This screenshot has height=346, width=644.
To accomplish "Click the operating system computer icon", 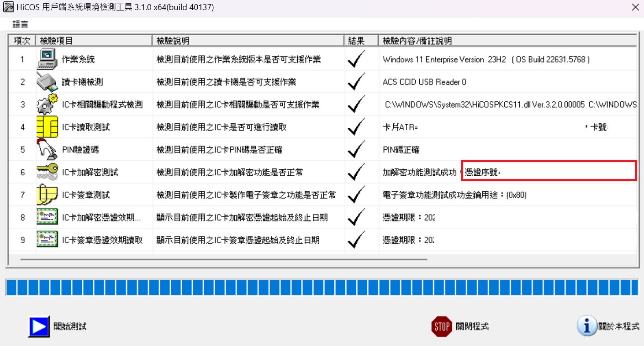I will 47,59.
